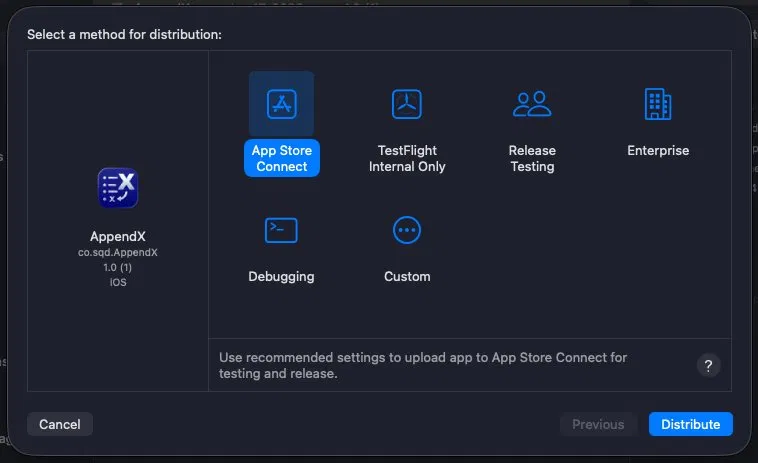The image size is (758, 463).
Task: Click the 'Select a method for distribution' heading
Action: pyautogui.click(x=124, y=34)
